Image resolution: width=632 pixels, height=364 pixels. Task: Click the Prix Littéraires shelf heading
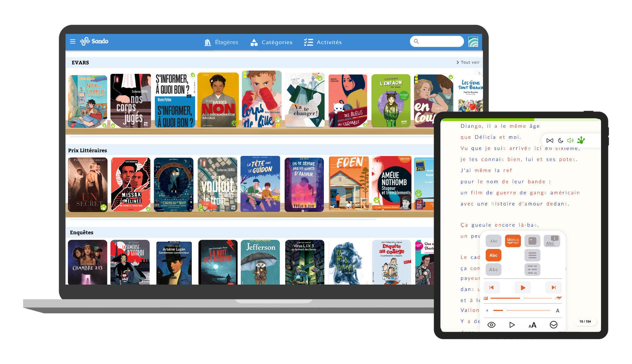(88, 151)
